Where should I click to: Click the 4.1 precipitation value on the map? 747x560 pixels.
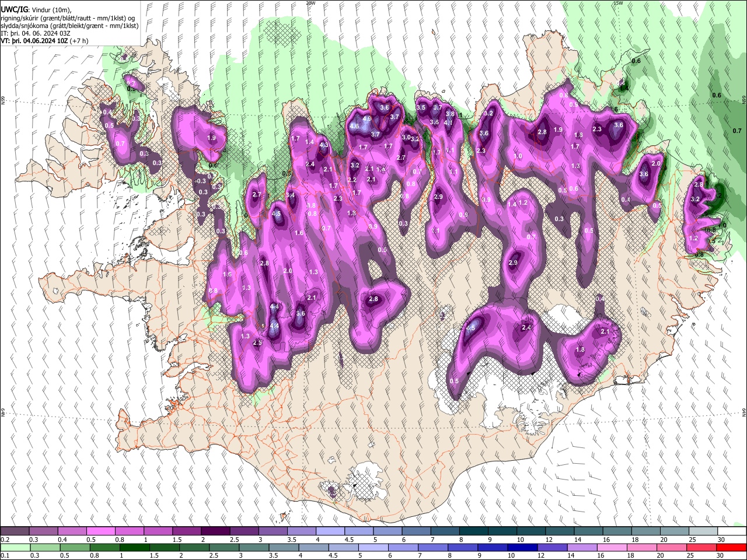(x=448, y=123)
